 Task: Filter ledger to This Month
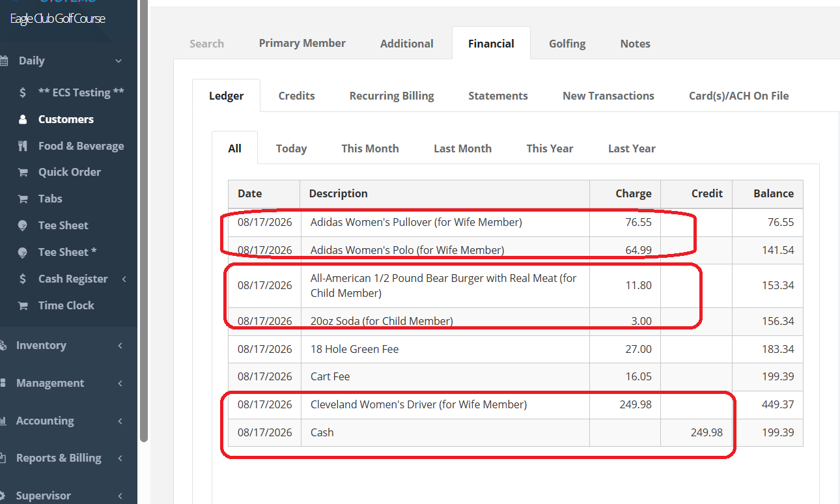coord(370,148)
